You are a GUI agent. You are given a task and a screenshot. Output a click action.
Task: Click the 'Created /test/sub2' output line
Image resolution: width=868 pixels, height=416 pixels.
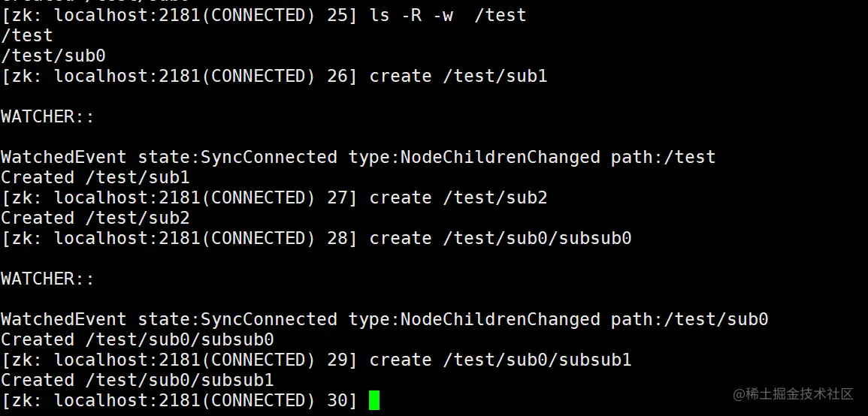pyautogui.click(x=95, y=218)
